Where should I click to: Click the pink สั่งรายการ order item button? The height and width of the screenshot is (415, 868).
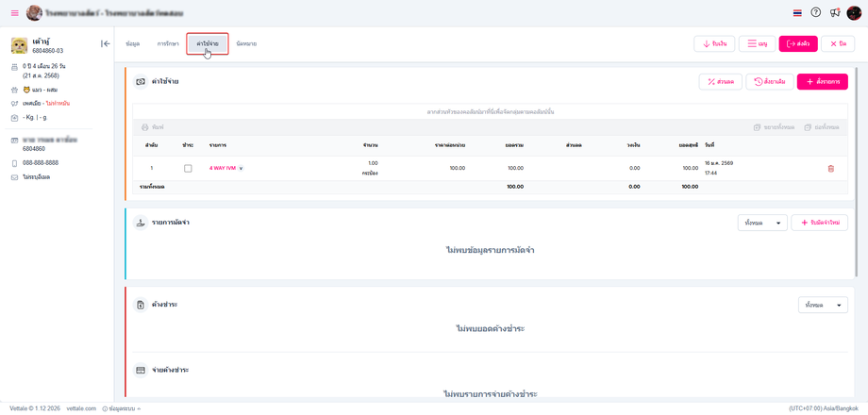pyautogui.click(x=822, y=82)
